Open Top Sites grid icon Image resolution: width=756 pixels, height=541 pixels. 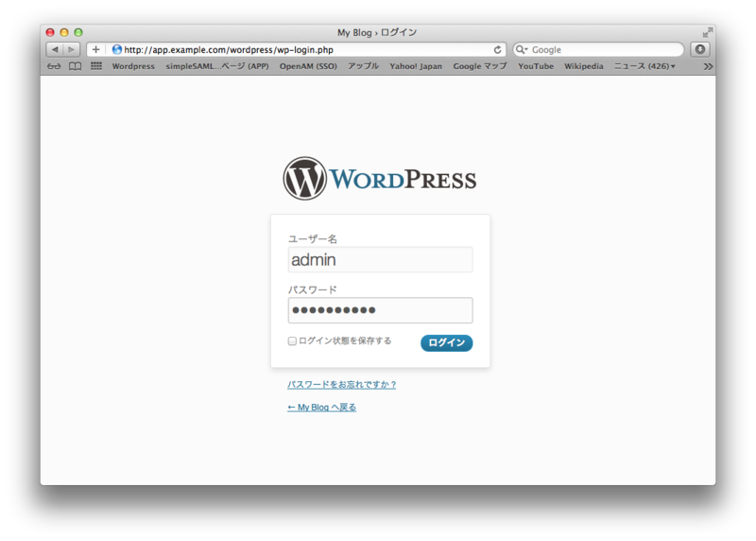coord(95,66)
